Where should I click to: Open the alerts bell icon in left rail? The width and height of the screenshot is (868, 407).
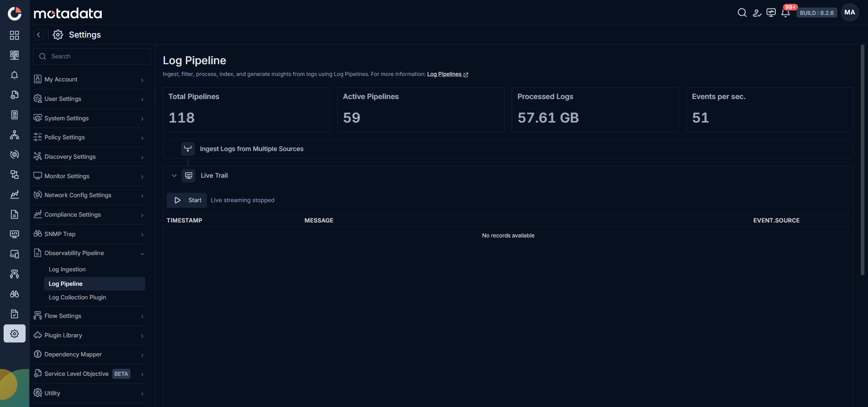tap(14, 75)
